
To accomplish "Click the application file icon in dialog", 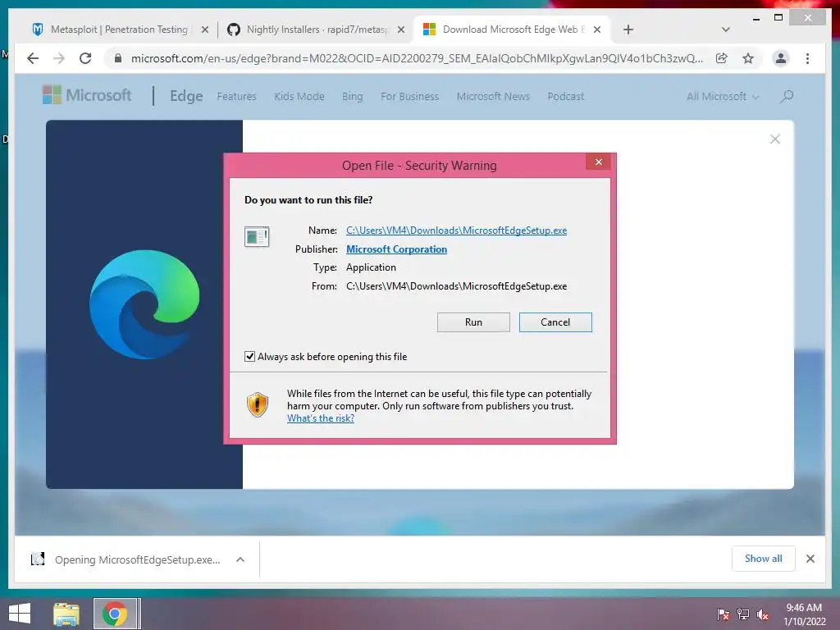I will (257, 236).
